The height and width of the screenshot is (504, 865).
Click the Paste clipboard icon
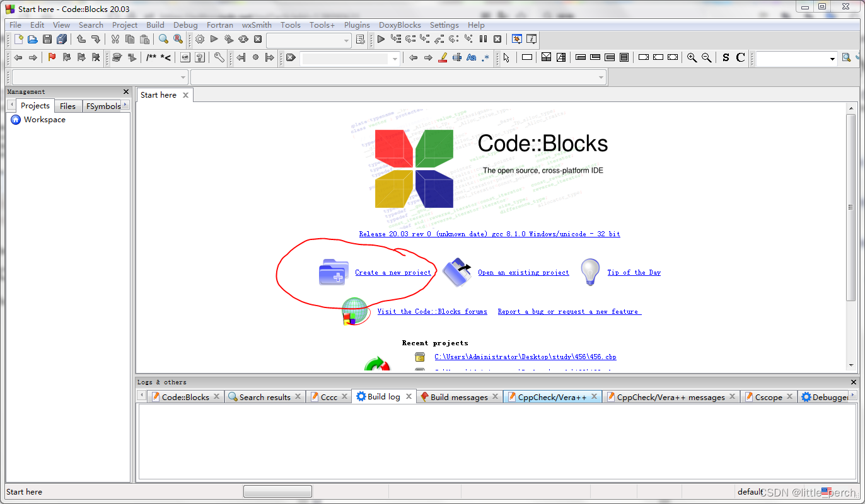(144, 39)
